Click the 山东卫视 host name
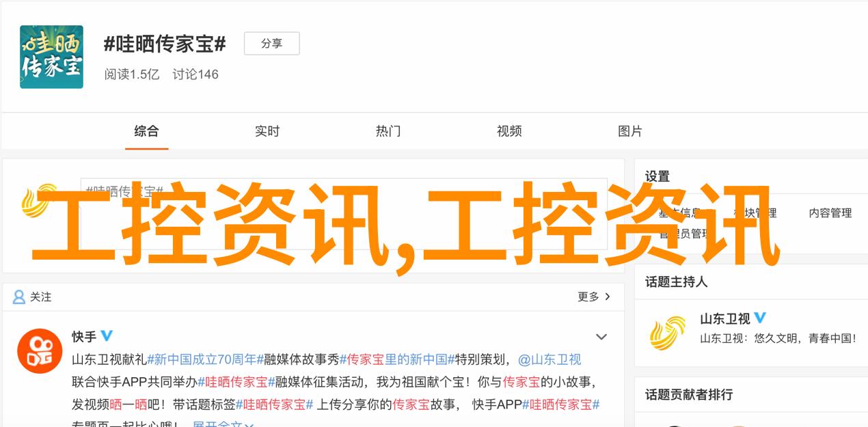Screen dimensions: 868x427 (x=725, y=319)
